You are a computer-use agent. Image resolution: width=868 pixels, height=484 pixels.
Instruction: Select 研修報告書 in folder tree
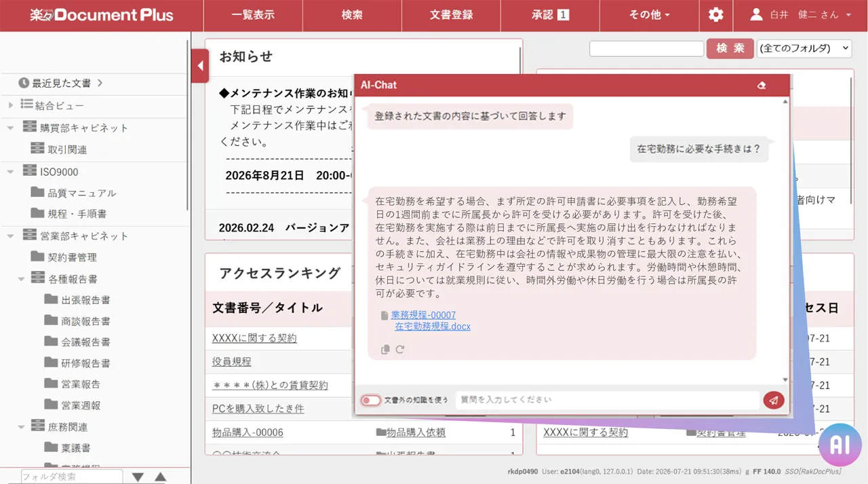85,363
